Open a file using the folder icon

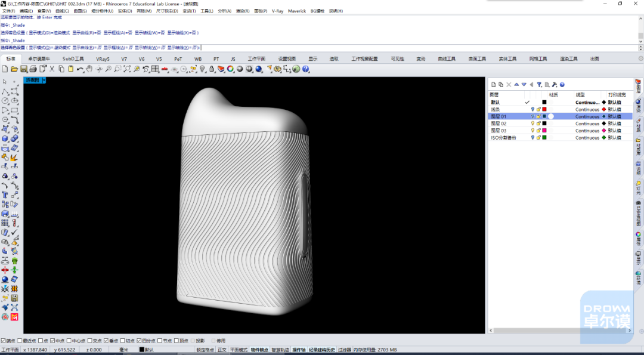14,69
